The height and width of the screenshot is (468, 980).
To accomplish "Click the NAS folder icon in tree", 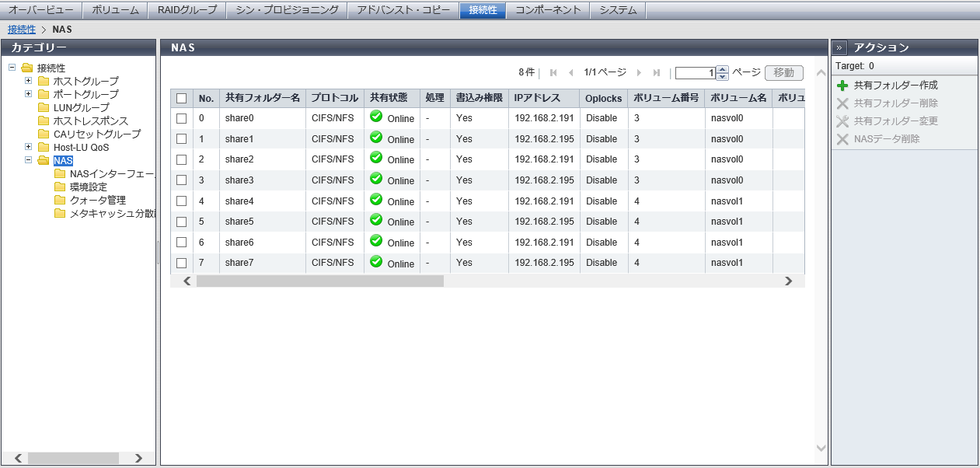I will click(x=44, y=161).
